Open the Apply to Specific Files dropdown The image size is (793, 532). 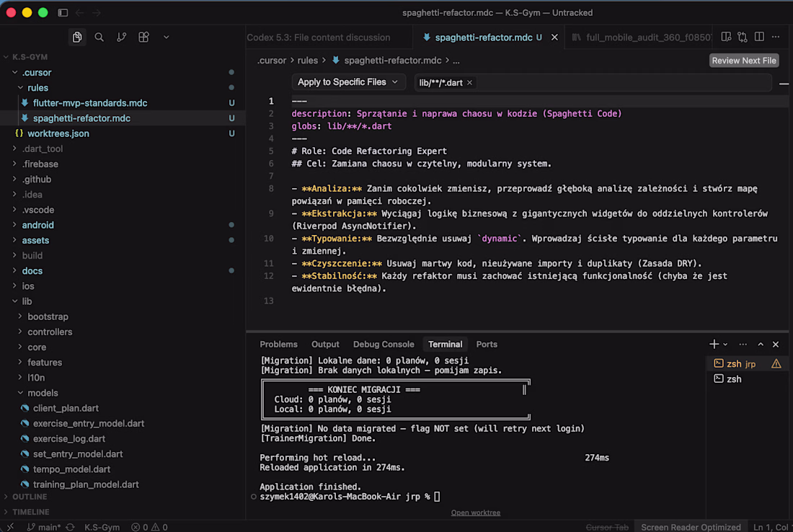coord(348,82)
